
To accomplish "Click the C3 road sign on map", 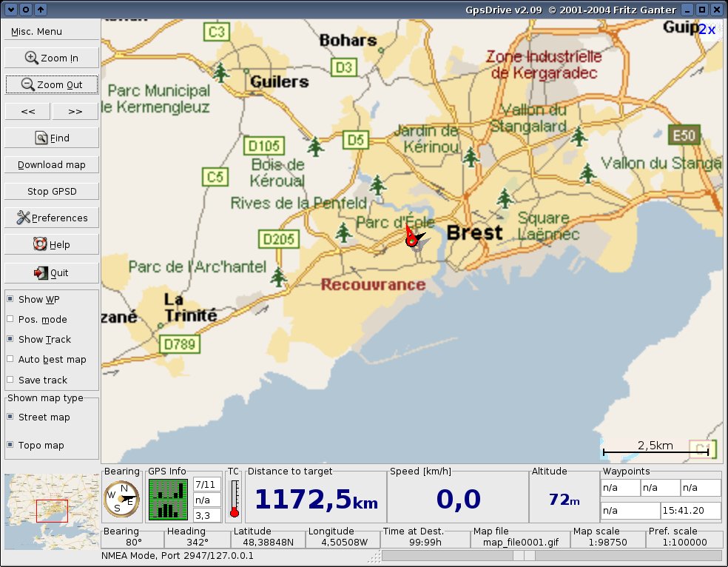I will [x=217, y=32].
